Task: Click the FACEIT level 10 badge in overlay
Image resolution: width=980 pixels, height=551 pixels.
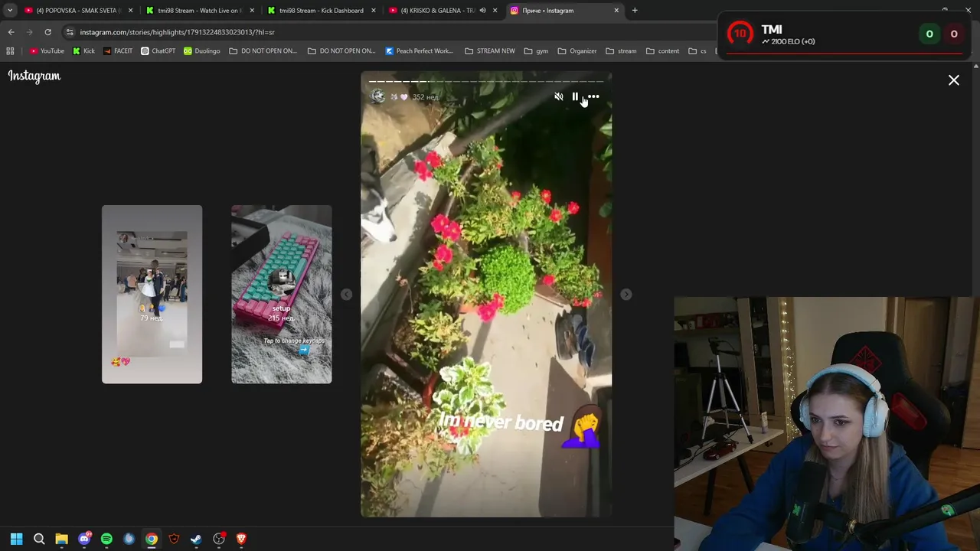Action: pos(740,34)
